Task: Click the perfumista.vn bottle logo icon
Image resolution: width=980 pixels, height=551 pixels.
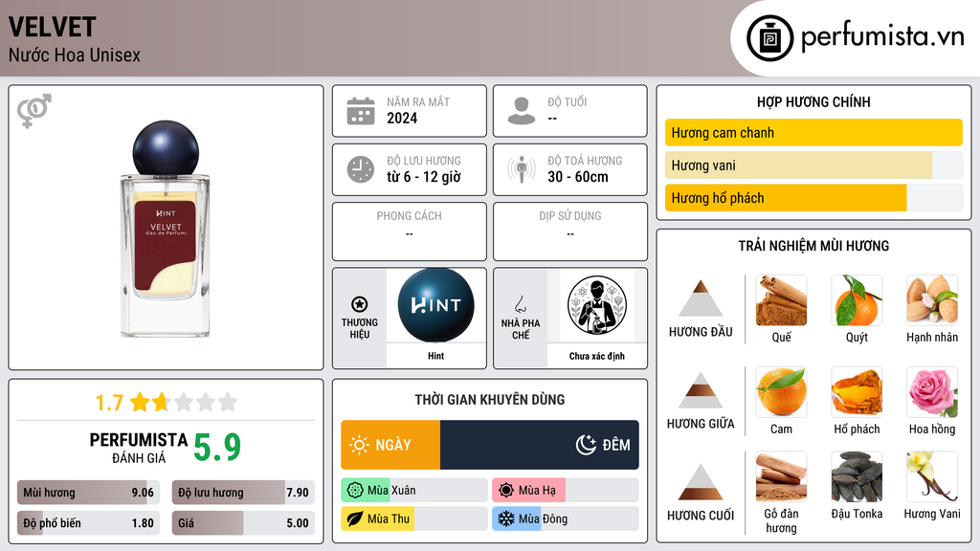Action: point(769,38)
